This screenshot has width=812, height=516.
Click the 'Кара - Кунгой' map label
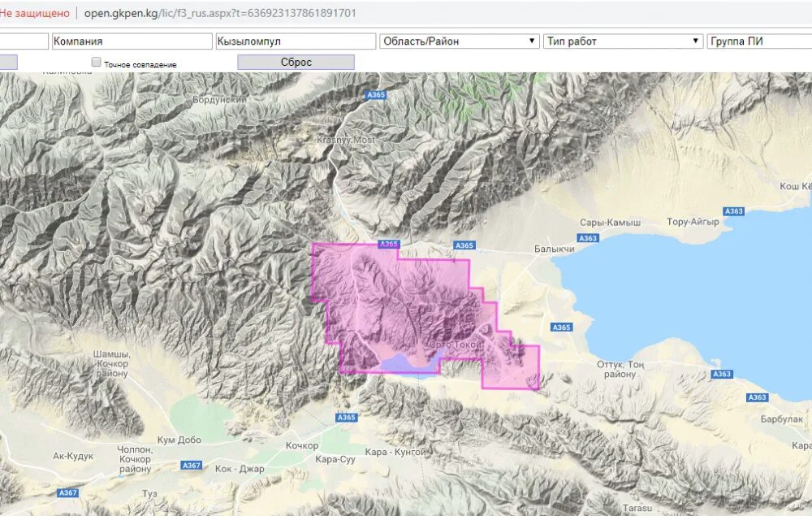coord(395,453)
